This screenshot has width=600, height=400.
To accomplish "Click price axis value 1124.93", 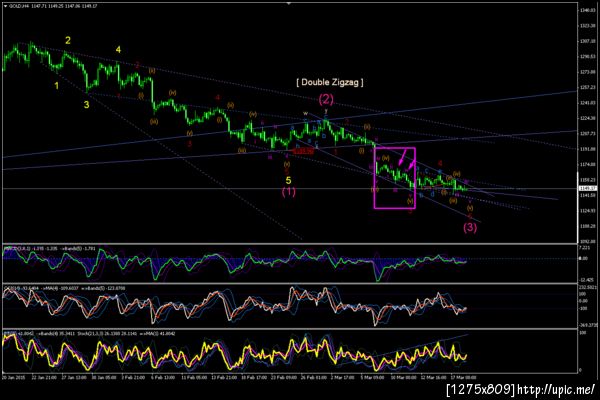I will (x=587, y=211).
